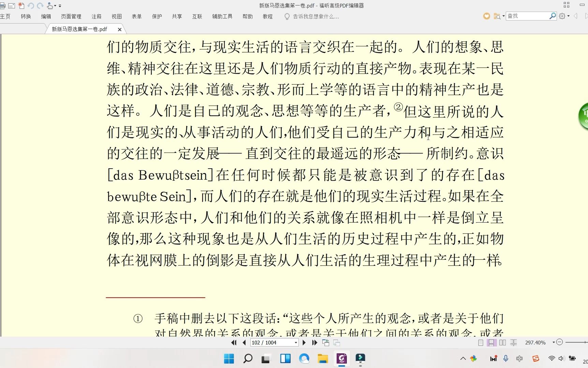Go to the next page
The image size is (588, 368).
304,342
